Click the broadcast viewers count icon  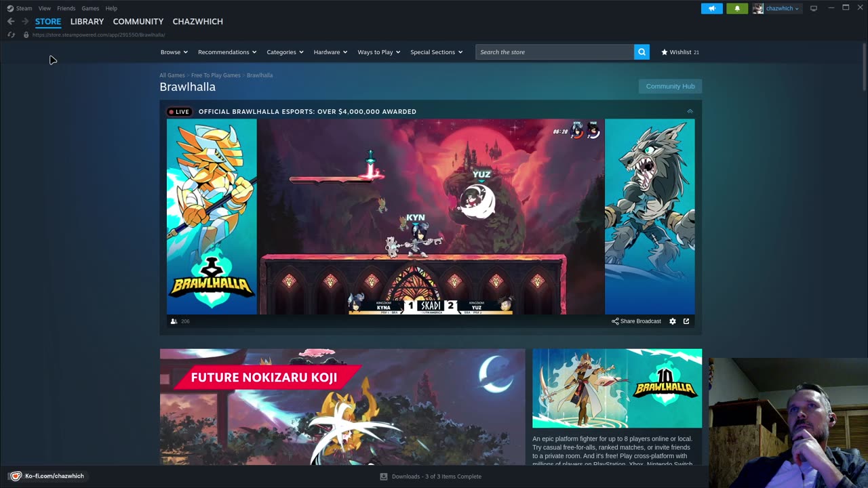click(x=174, y=321)
